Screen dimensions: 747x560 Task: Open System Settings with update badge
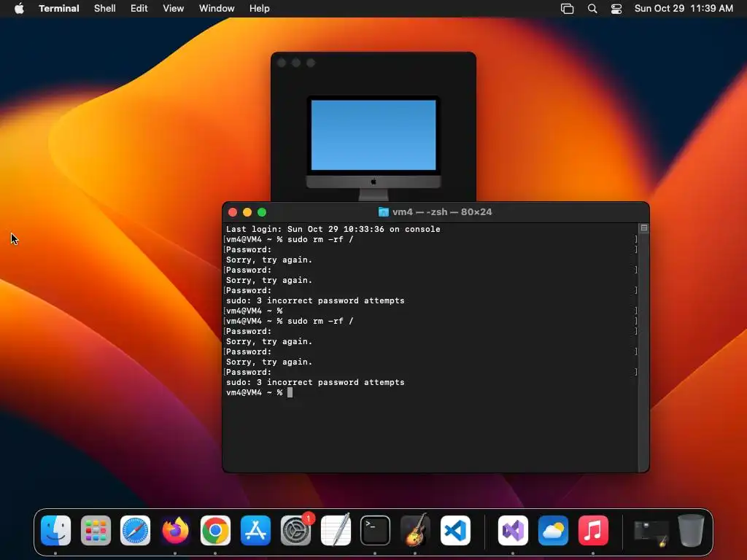tap(296, 530)
